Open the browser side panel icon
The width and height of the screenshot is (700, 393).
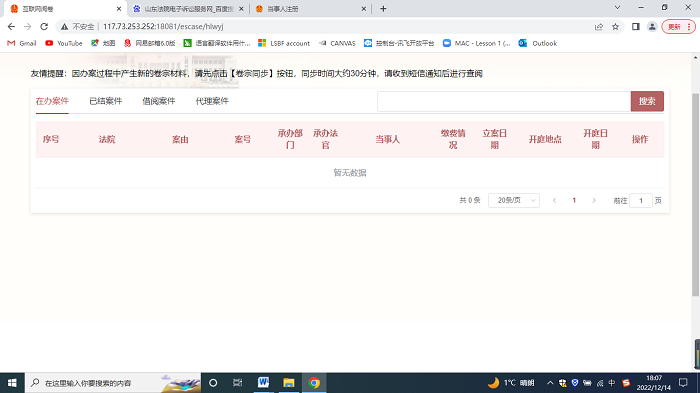pyautogui.click(x=636, y=27)
